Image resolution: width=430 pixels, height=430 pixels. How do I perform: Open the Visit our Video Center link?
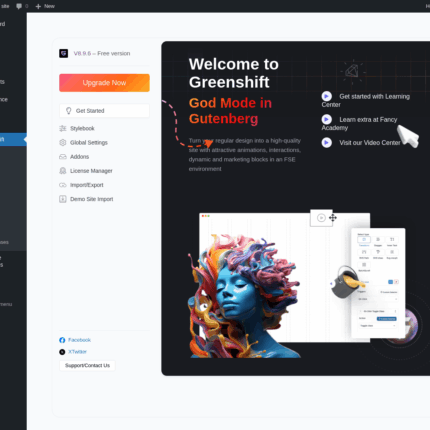coord(361,143)
